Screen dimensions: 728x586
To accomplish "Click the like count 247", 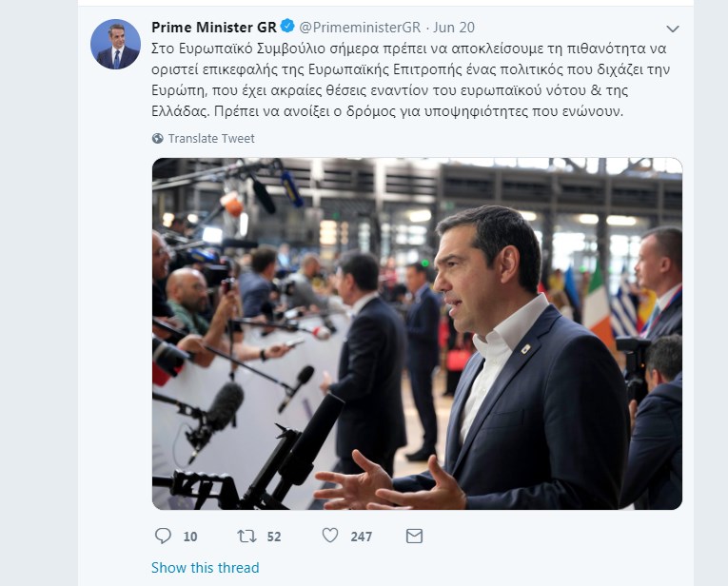I will 362,537.
